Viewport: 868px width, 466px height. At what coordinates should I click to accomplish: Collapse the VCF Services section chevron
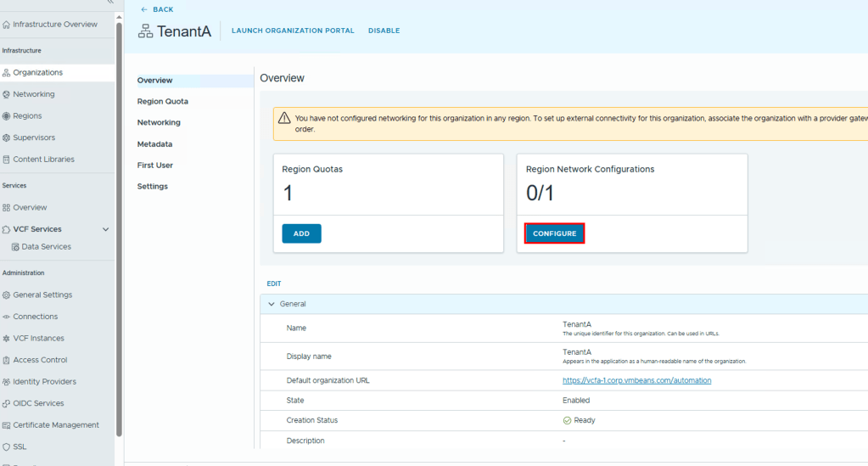106,229
